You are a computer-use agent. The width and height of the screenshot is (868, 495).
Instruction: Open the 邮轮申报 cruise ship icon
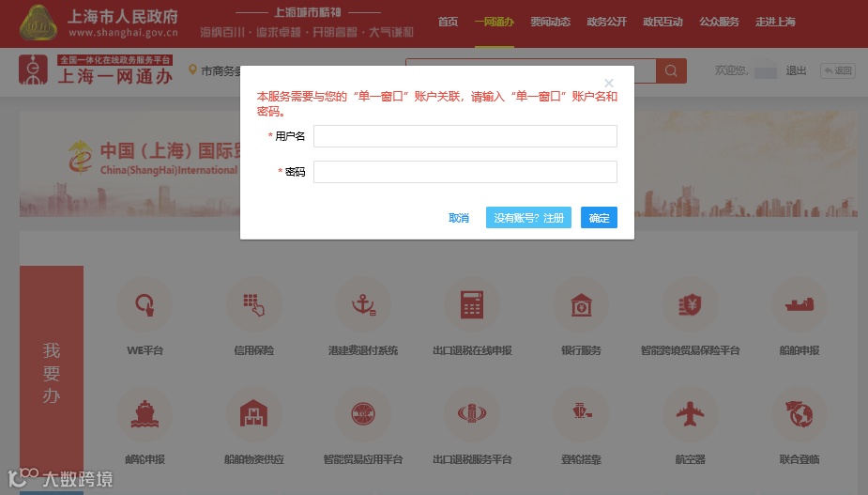(145, 414)
